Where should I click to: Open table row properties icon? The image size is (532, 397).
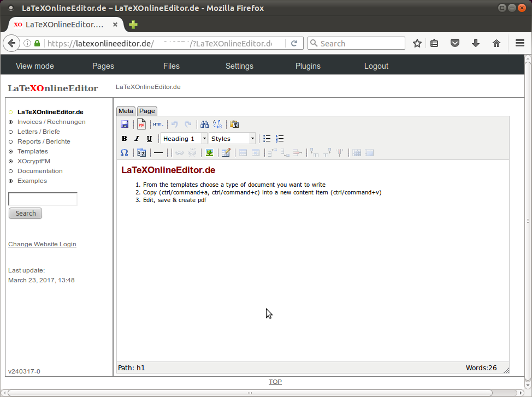click(243, 153)
